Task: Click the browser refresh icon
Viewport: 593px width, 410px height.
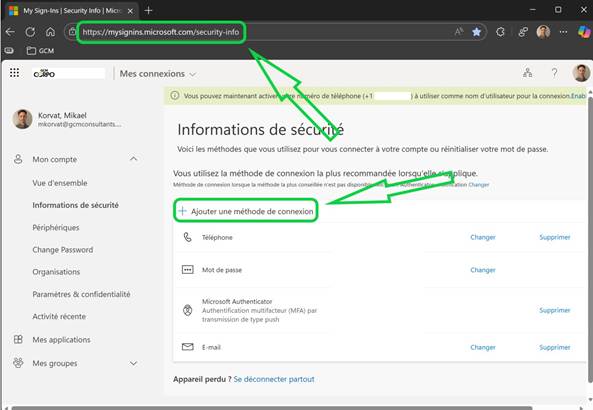Action: [30, 32]
